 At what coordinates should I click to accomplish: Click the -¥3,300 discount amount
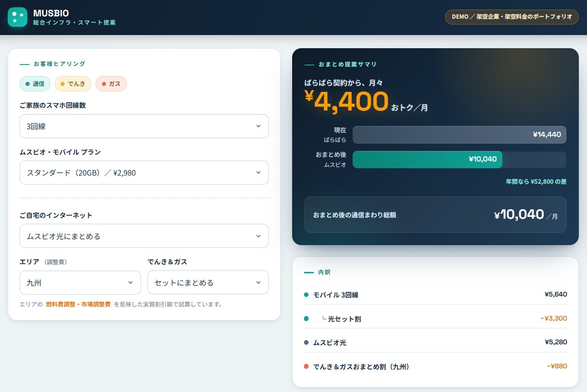click(x=554, y=318)
